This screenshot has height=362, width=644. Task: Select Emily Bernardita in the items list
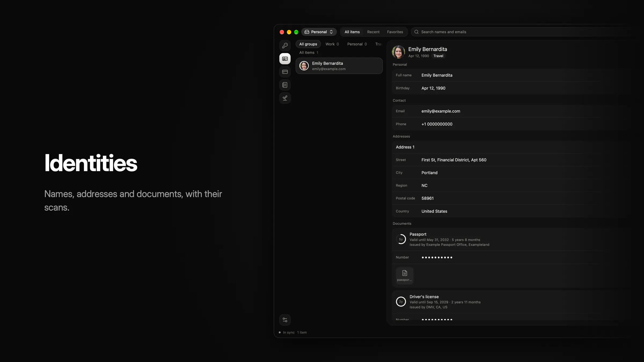[339, 66]
